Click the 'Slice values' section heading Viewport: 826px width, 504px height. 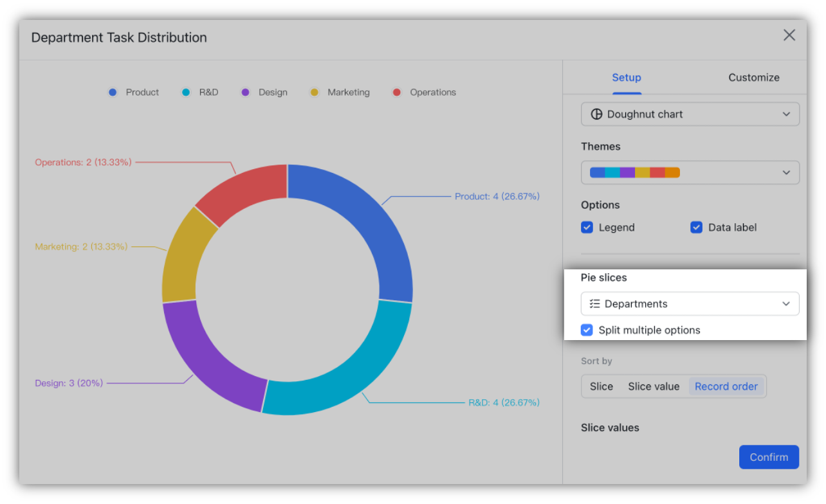tap(610, 428)
